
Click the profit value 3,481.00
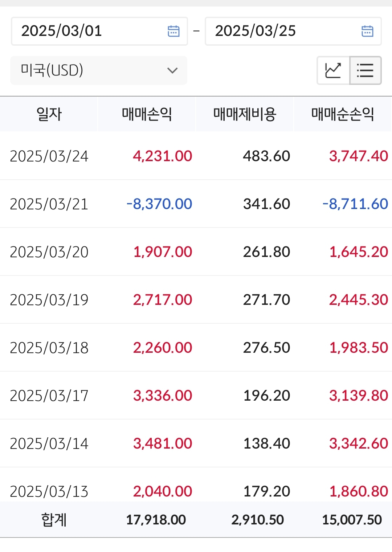point(163,443)
